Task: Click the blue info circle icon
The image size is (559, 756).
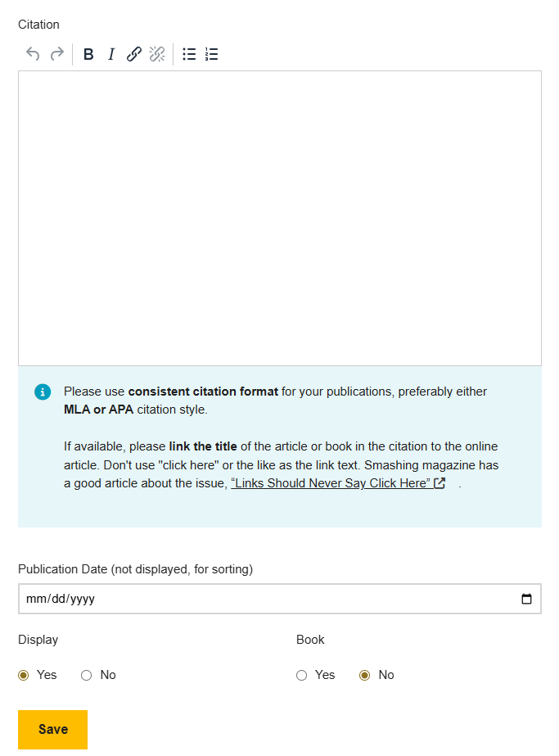Action: 42,392
